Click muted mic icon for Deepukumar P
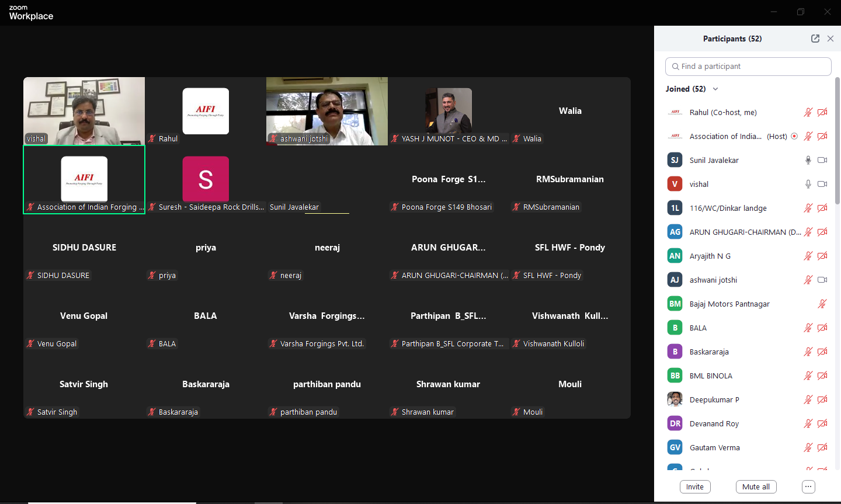This screenshot has width=841, height=504. click(808, 399)
